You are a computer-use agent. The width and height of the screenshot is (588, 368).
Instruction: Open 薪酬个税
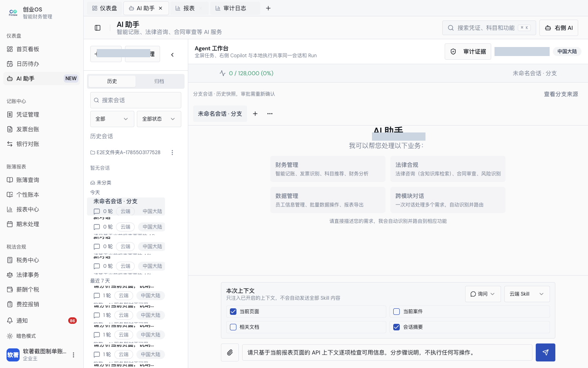[x=42, y=289]
